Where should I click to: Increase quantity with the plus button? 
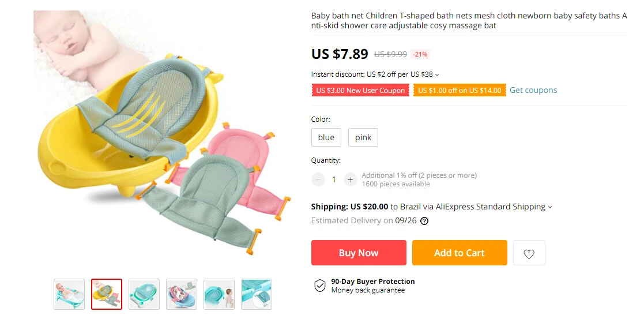coord(350,179)
